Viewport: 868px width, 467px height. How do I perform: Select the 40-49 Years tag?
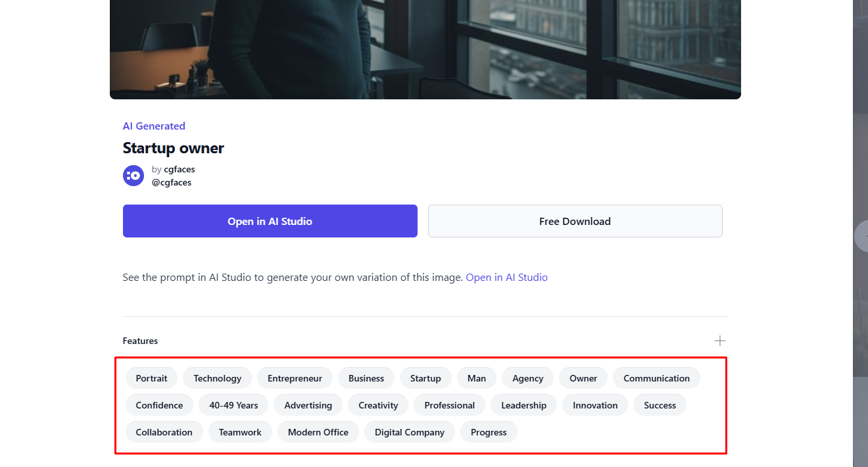coord(233,405)
